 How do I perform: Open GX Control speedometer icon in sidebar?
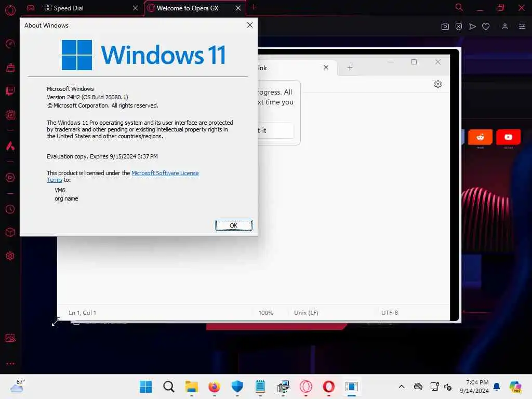10,44
